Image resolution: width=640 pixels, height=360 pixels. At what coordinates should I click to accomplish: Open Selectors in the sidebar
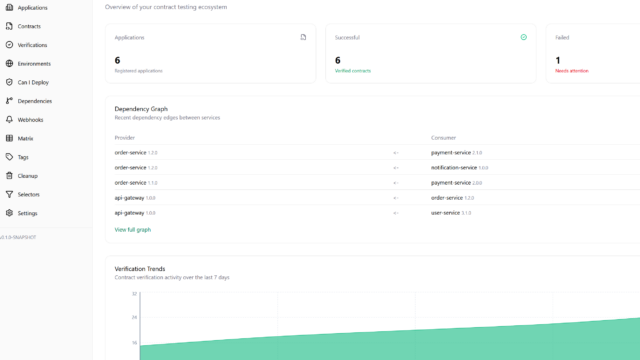29,195
